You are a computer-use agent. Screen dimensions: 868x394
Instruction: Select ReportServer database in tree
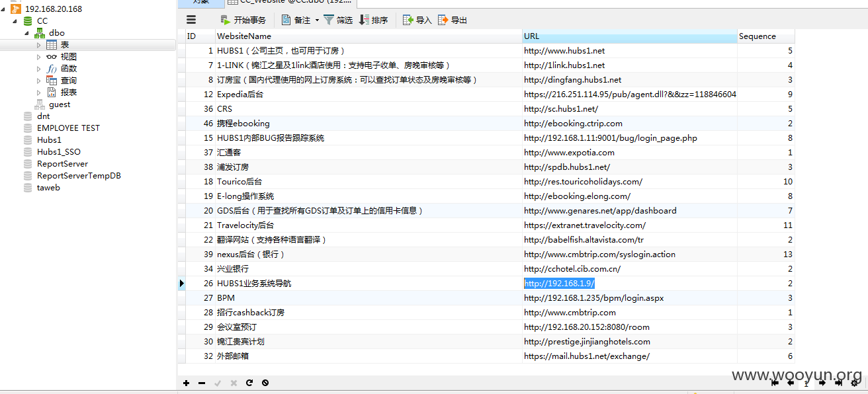62,164
